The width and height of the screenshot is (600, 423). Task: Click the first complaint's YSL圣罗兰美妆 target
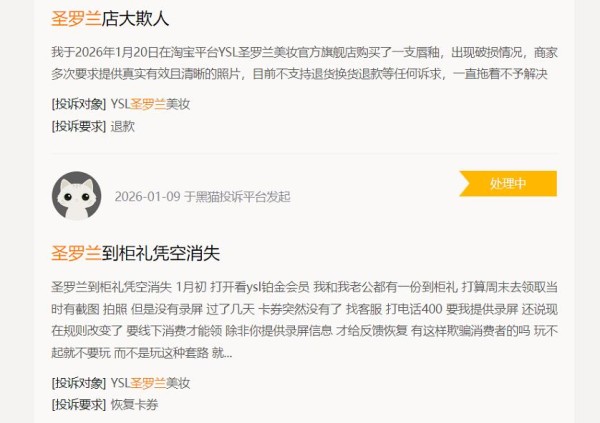[150, 104]
